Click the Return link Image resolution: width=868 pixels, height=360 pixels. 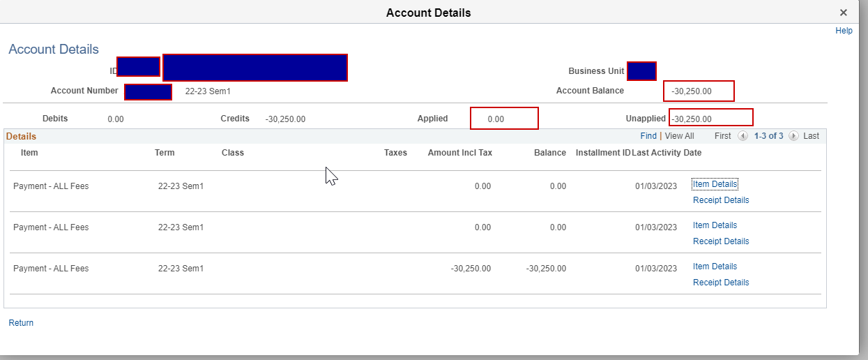[x=21, y=323]
